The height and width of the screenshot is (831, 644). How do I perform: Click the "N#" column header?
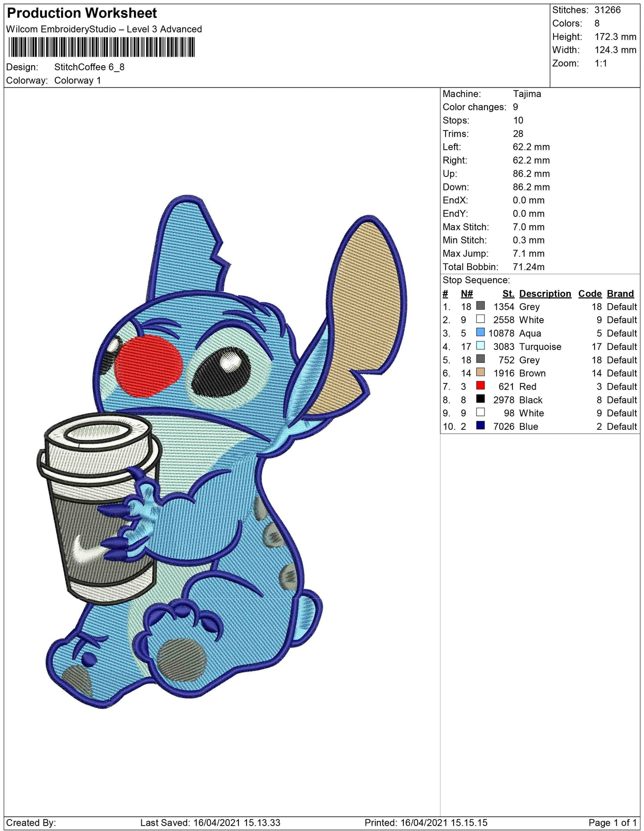point(467,294)
